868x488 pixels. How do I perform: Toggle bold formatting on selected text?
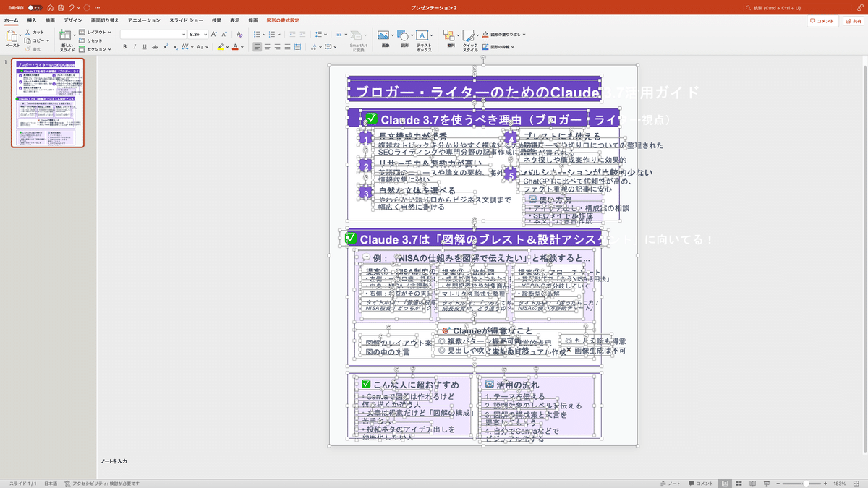[124, 46]
